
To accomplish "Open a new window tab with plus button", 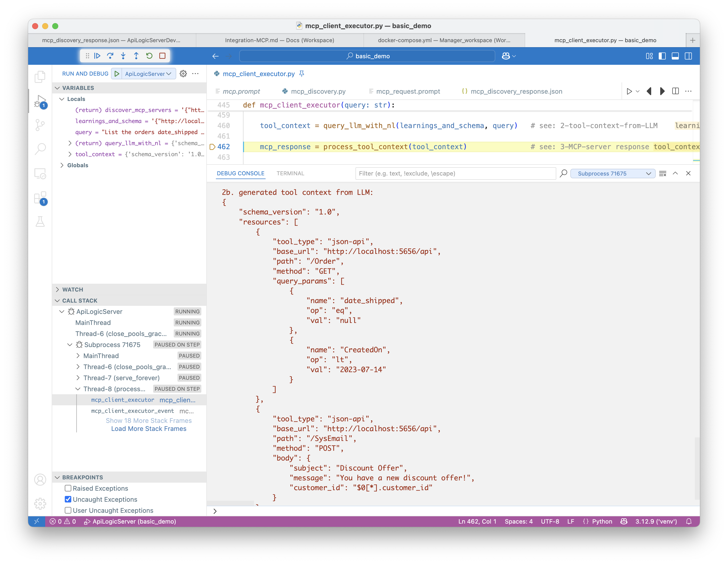I will click(692, 40).
